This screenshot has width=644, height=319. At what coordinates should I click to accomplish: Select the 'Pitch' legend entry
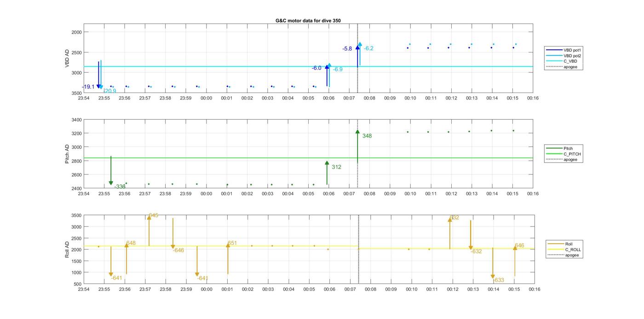point(560,149)
